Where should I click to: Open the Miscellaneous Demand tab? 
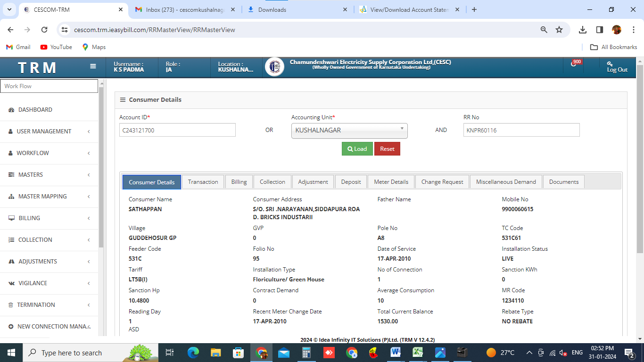(506, 182)
